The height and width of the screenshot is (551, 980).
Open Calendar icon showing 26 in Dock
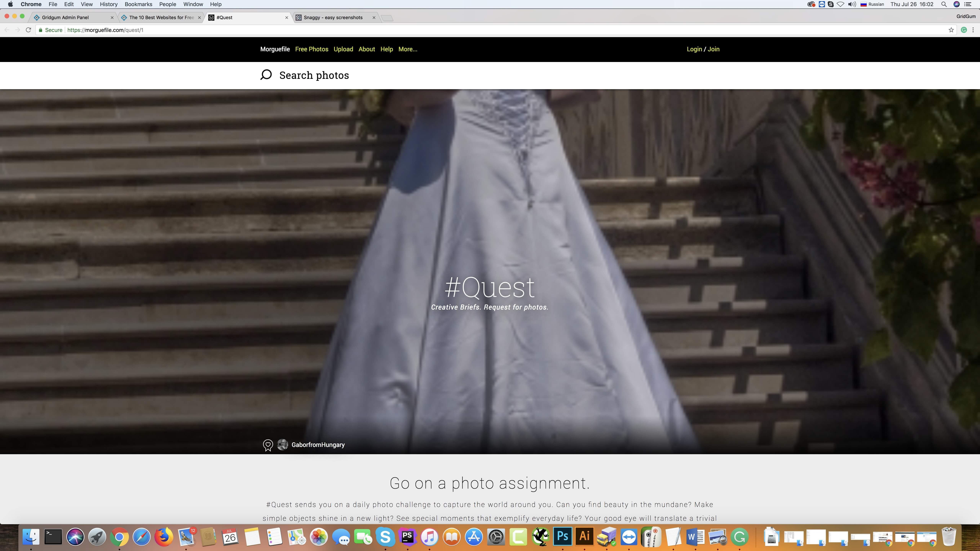pos(230,537)
